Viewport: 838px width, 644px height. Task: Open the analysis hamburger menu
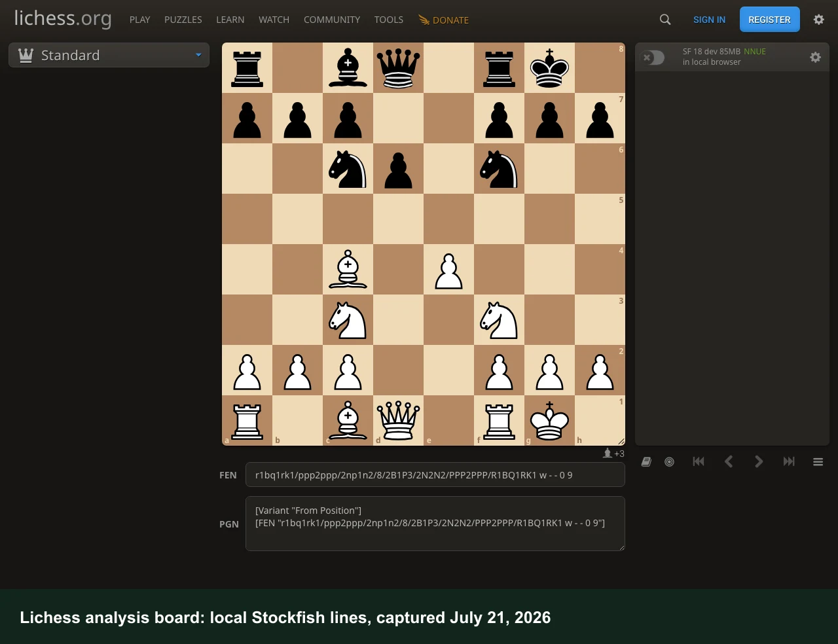(x=818, y=461)
